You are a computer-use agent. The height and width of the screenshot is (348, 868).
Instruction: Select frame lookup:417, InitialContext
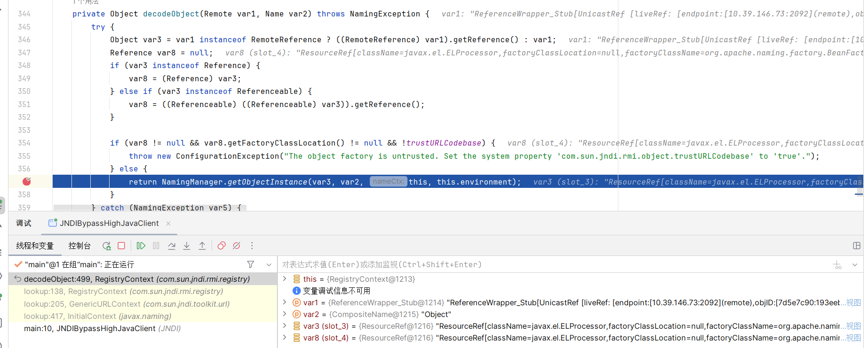(x=143, y=316)
